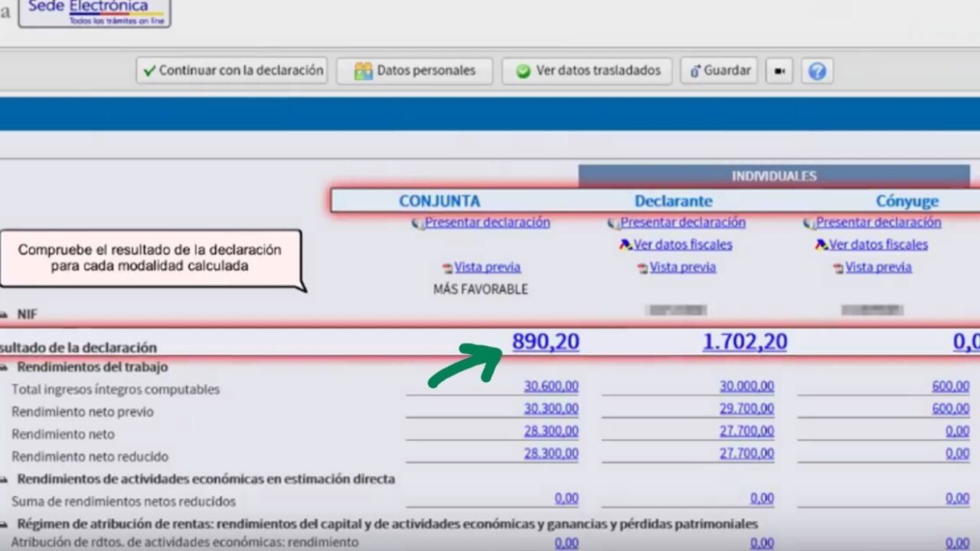Open the blue help question mark icon
Viewport: 980px width, 551px height.
tap(817, 70)
